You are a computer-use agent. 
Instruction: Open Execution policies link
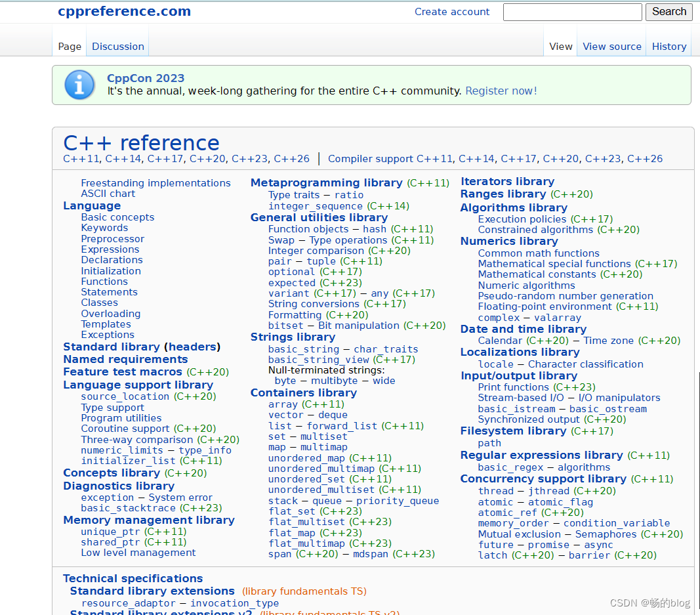click(522, 219)
